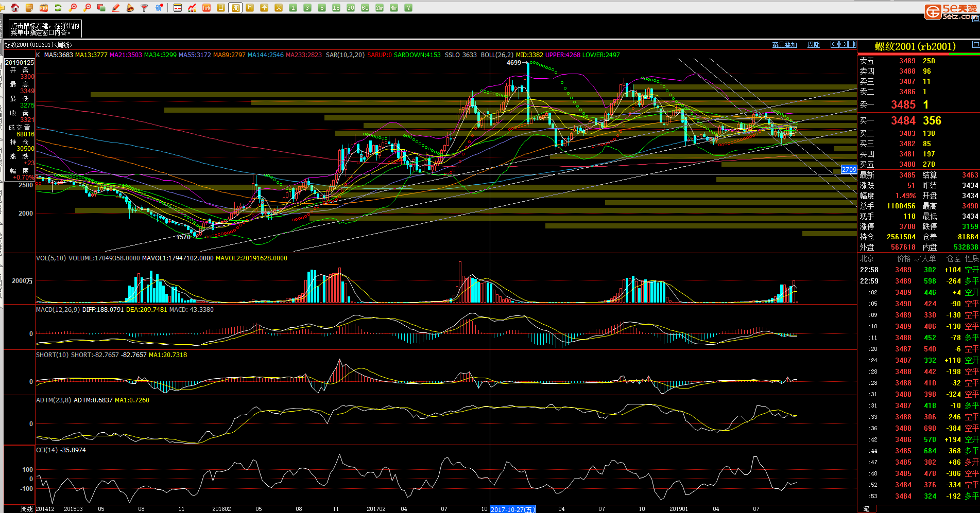Click 价格 column header in tick list
The height and width of the screenshot is (513, 980).
[x=904, y=258]
